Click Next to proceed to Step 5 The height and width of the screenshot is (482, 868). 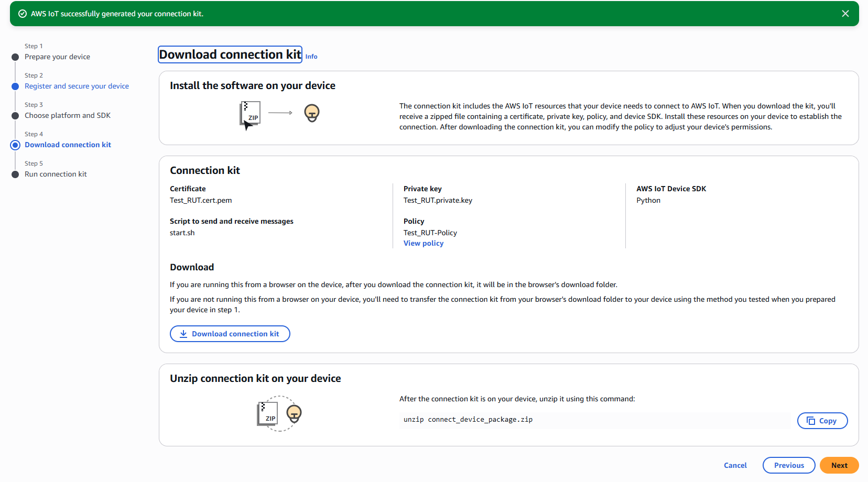tap(839, 465)
